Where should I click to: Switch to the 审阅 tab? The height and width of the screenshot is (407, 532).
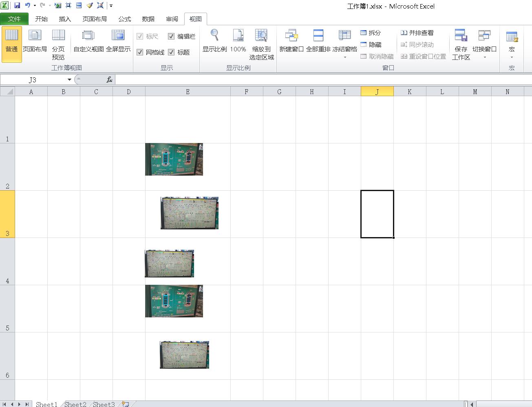click(172, 19)
